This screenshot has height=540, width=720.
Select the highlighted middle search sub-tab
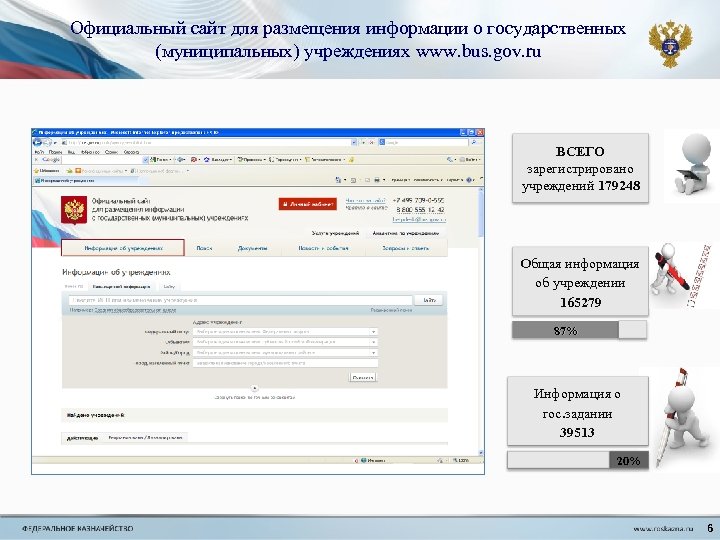click(x=121, y=287)
